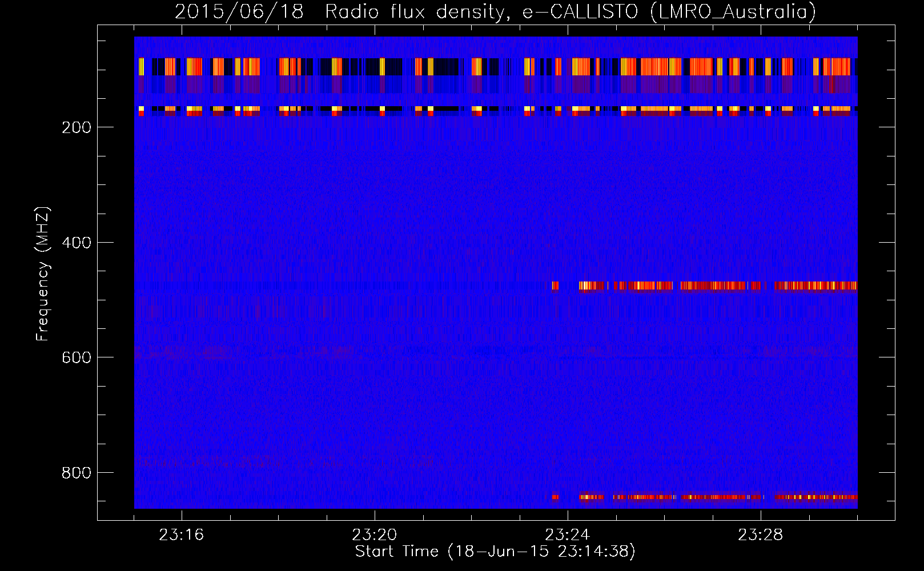924x571 pixels.
Task: Click the 600 frequency tick label
Action: pos(77,357)
